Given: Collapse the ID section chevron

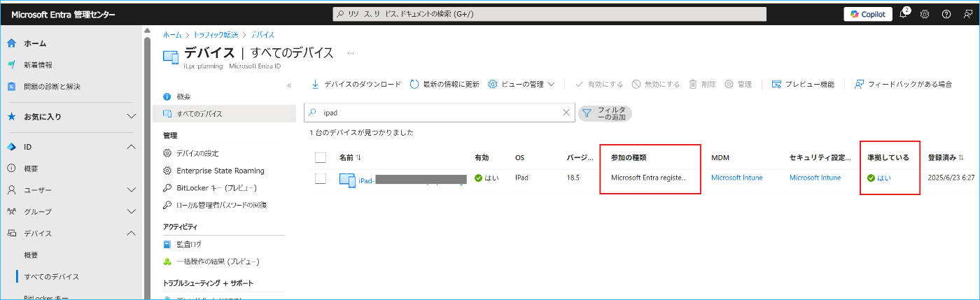Looking at the screenshot, I should (131, 147).
